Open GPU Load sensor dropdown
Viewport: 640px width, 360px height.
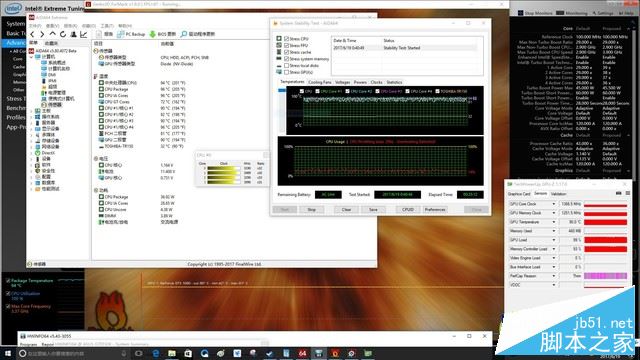[x=554, y=240]
